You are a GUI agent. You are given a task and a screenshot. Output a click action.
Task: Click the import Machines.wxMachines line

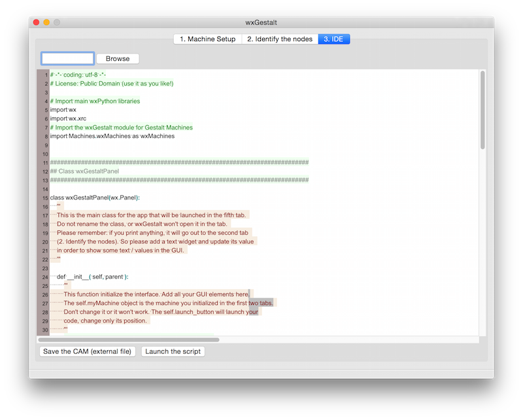[112, 136]
